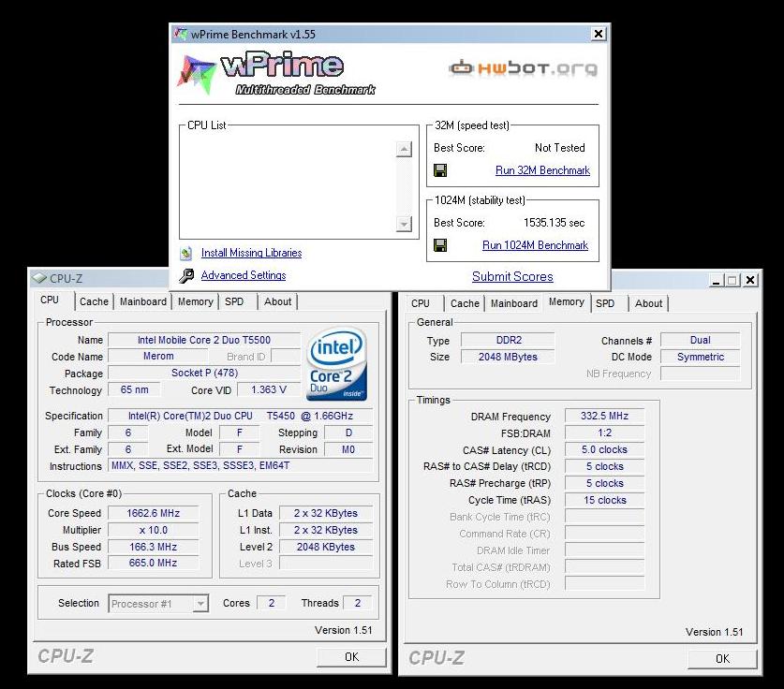Click the Revision value M0
This screenshot has width=784, height=689.
coord(348,449)
